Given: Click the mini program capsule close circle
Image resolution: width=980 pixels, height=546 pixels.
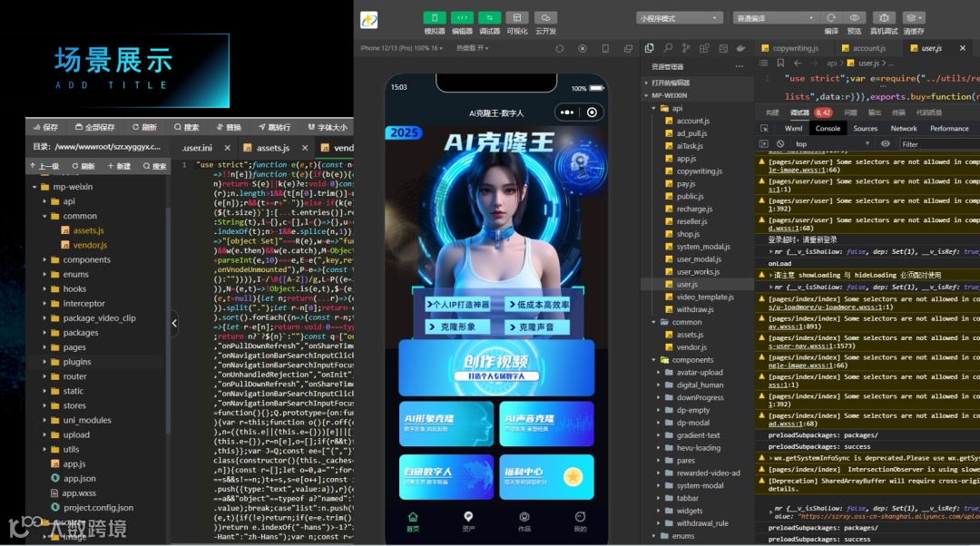Looking at the screenshot, I should 592,112.
